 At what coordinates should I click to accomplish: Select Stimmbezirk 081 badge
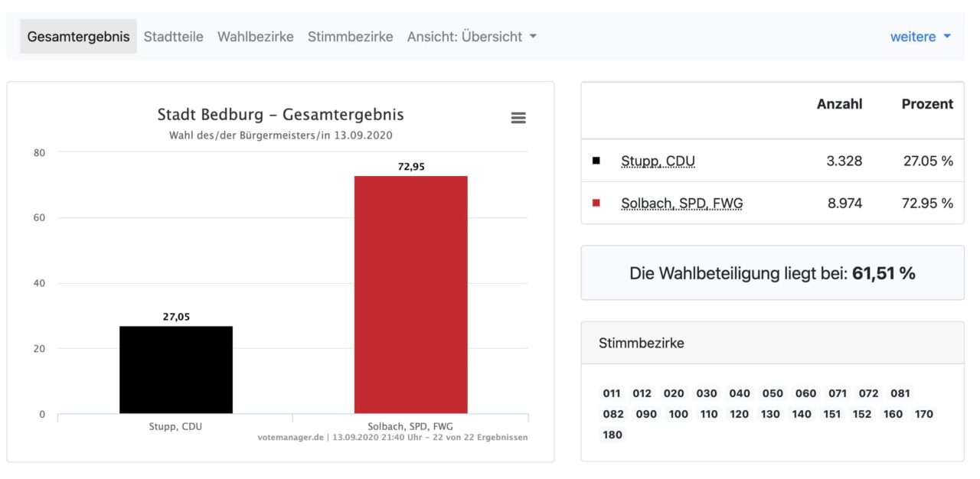[900, 393]
